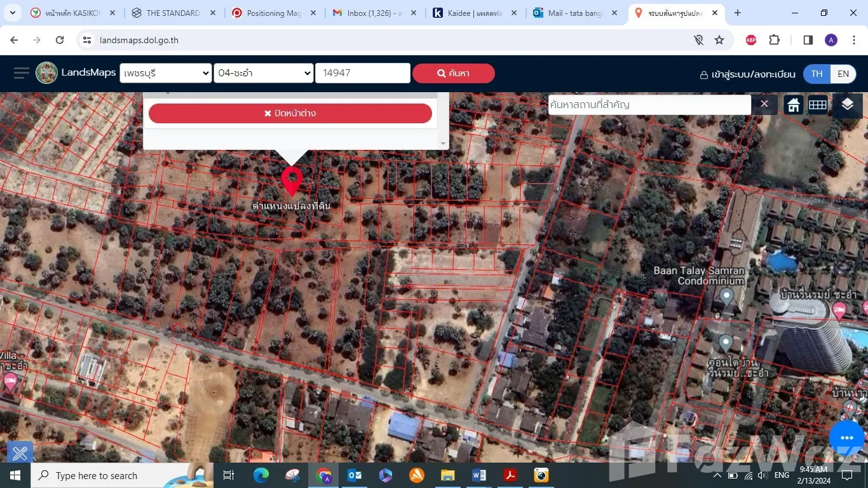Launch Microsoft Edge from the taskbar
868x488 pixels.
click(261, 475)
